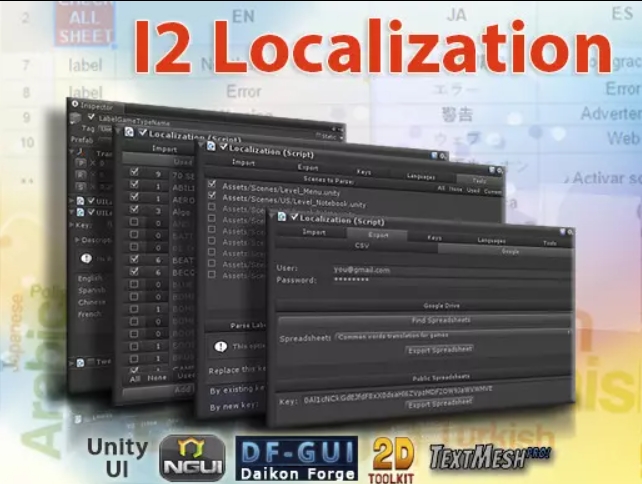Click the NGUI logo icon

[x=192, y=458]
